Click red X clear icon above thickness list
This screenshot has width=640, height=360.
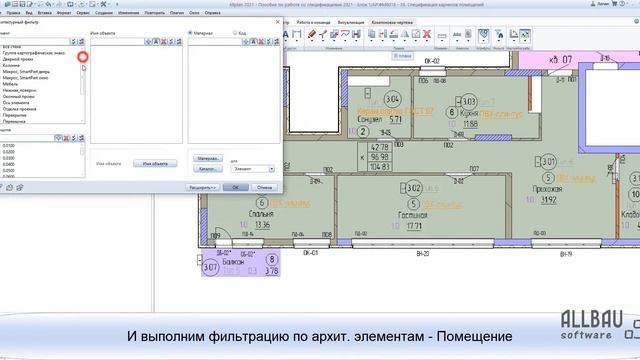(x=66, y=138)
